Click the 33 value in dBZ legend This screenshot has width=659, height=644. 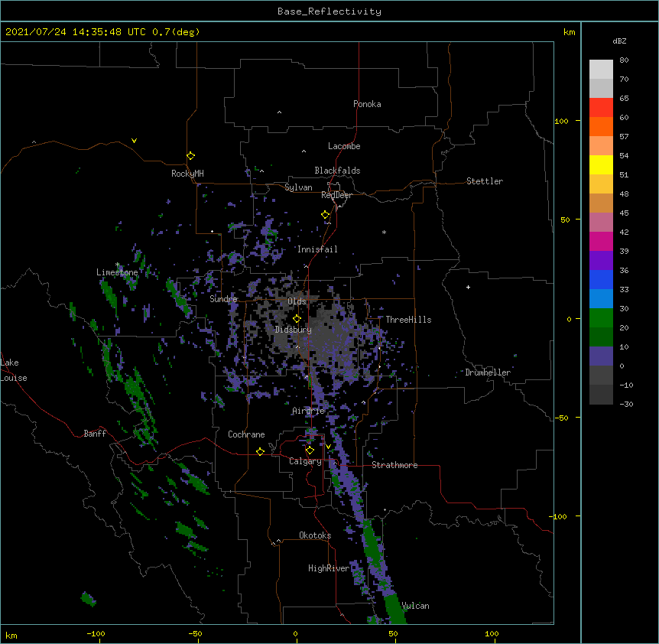click(x=624, y=290)
